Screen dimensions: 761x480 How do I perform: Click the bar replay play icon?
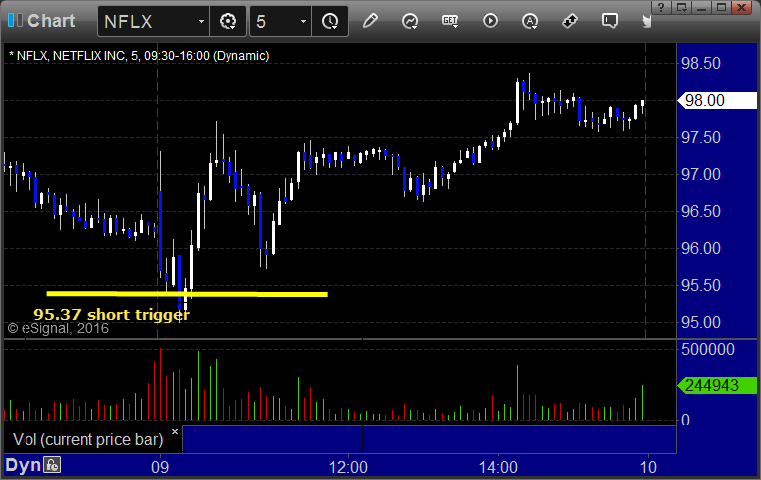click(x=490, y=21)
